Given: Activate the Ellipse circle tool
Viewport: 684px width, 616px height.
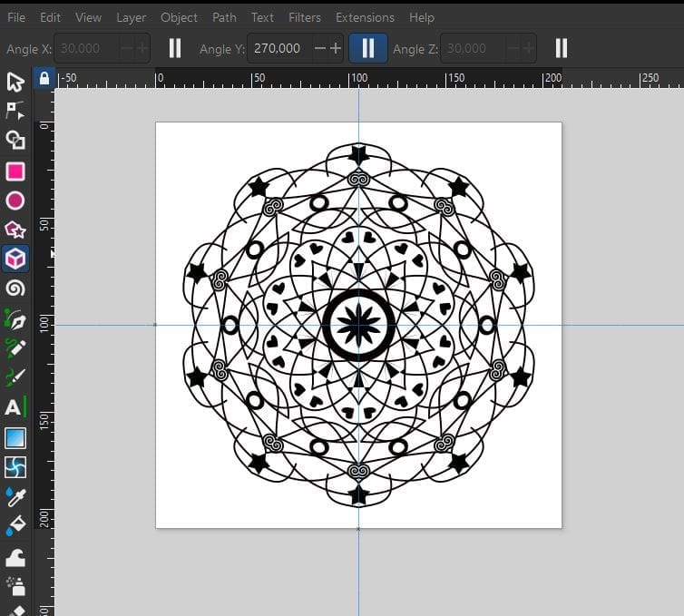Looking at the screenshot, I should pos(15,200).
